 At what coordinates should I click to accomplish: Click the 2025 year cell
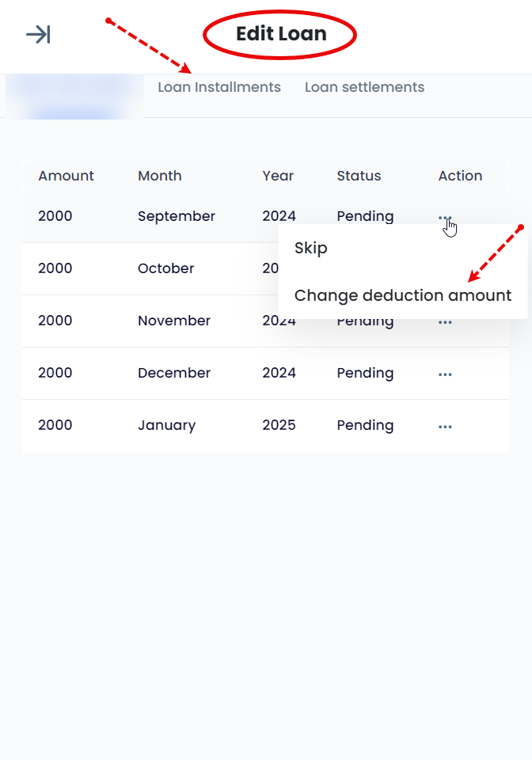coord(279,425)
